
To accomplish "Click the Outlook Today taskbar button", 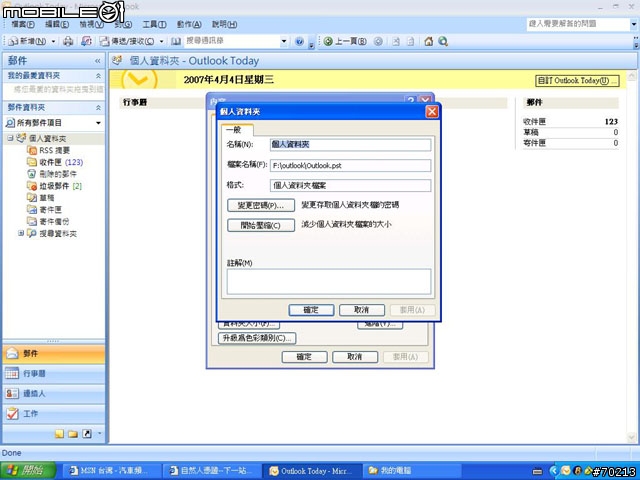I will coord(312,471).
